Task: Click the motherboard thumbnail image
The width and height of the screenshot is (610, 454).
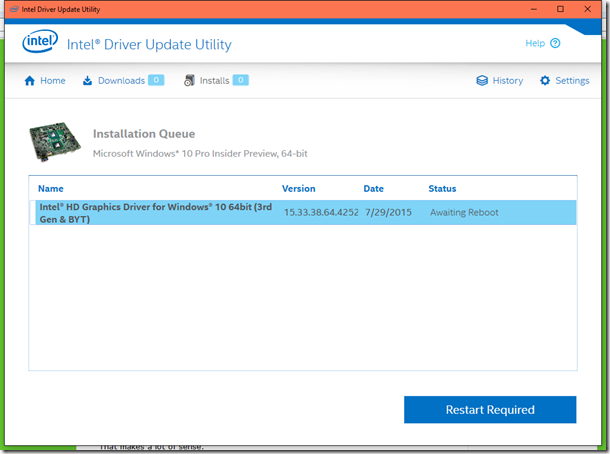Action: (55, 142)
